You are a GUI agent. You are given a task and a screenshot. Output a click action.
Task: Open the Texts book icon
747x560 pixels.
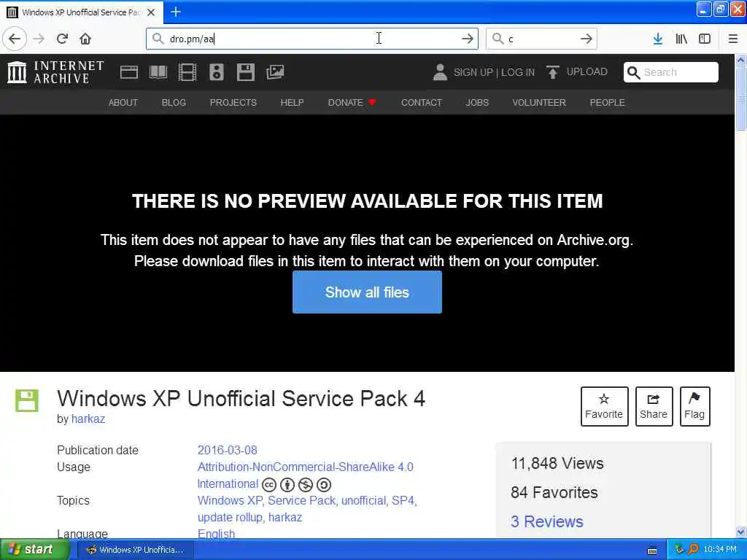(158, 72)
